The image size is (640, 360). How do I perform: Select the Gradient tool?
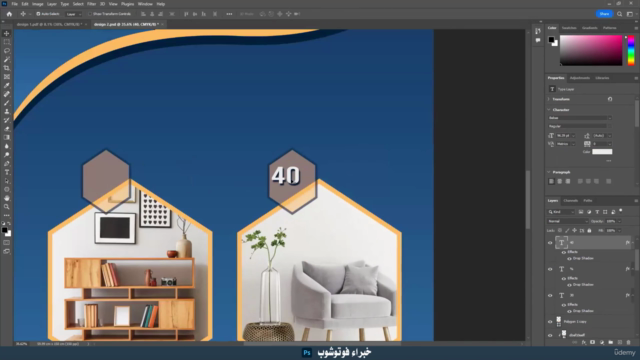[x=7, y=138]
